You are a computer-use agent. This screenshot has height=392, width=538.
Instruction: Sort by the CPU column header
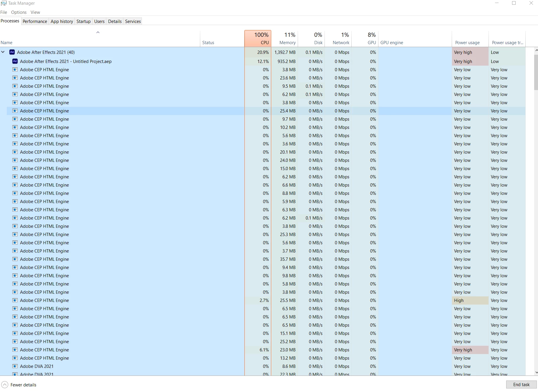point(258,39)
